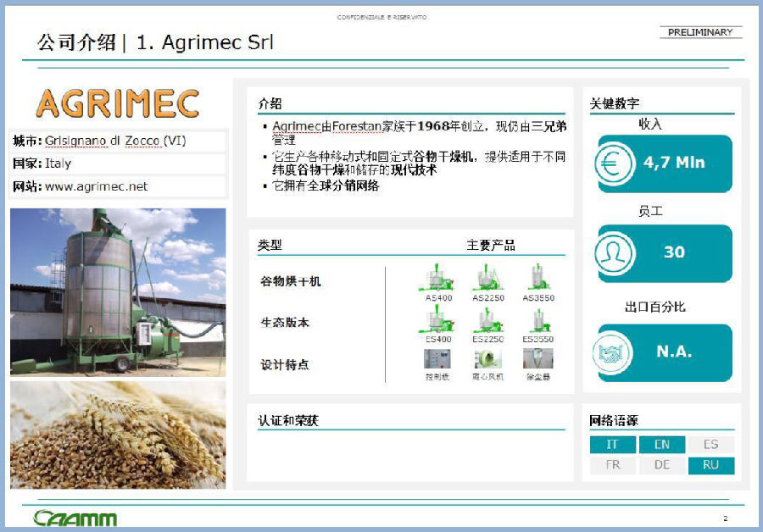Viewport: 763px width, 532px height.
Task: Click the slide page number 2
Action: 726,518
